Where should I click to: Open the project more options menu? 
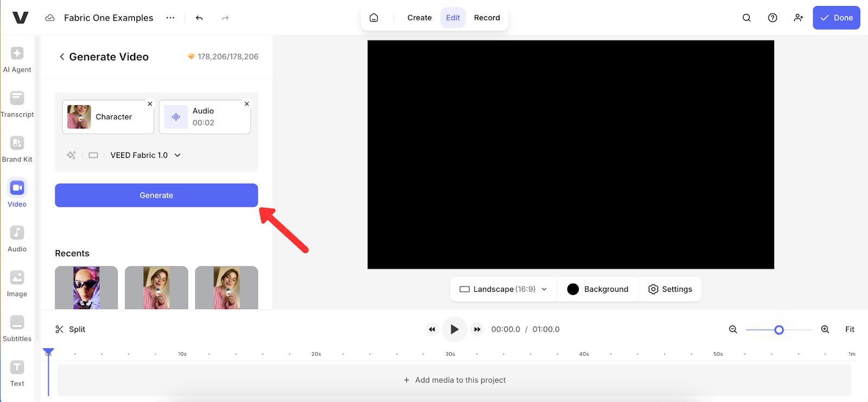170,18
